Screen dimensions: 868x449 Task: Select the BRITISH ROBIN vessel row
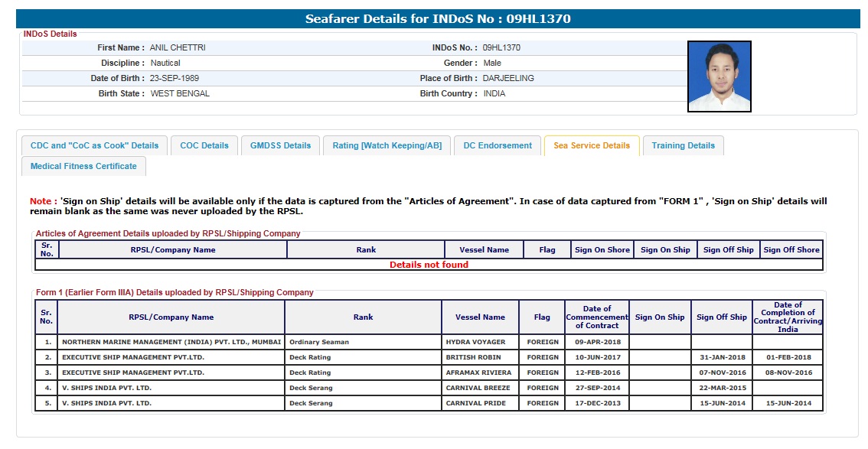click(x=475, y=357)
